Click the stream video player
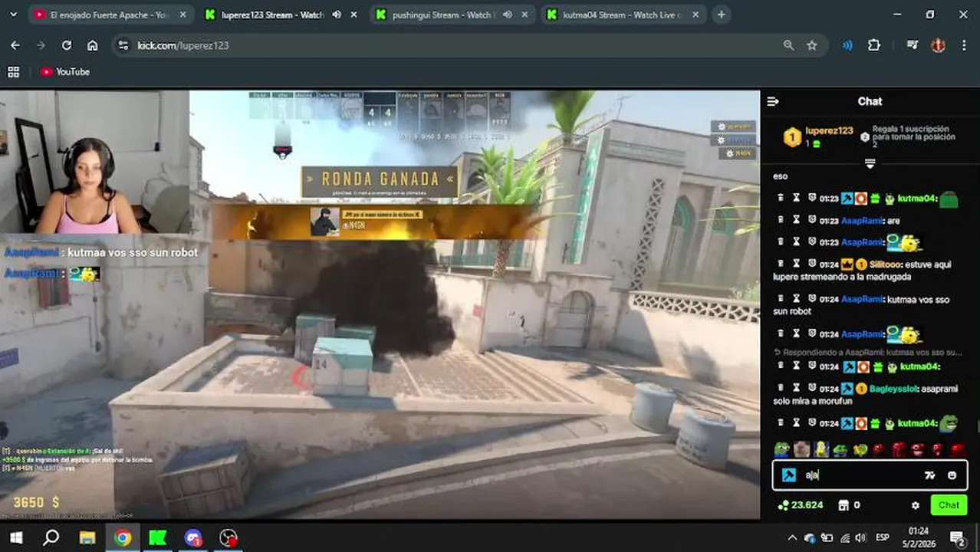The height and width of the screenshot is (552, 980). (x=380, y=305)
